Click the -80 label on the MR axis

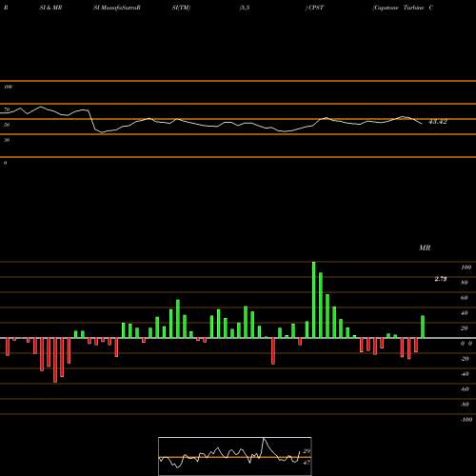[x=465, y=405]
